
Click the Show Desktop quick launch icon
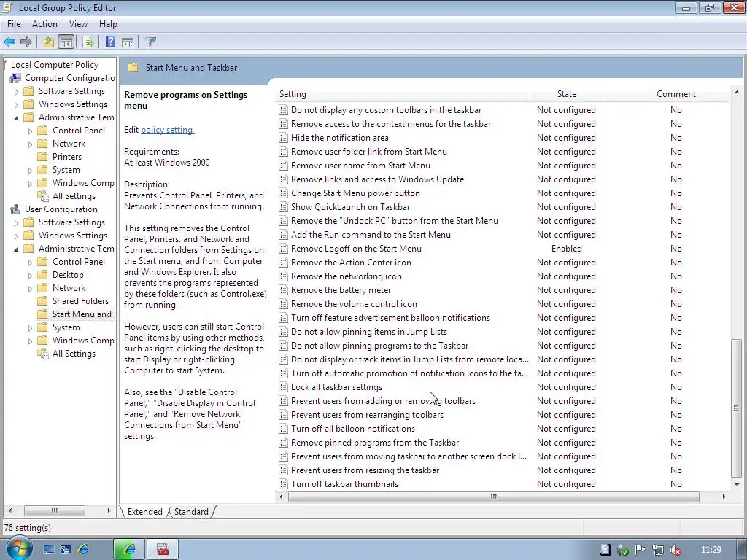click(x=49, y=549)
